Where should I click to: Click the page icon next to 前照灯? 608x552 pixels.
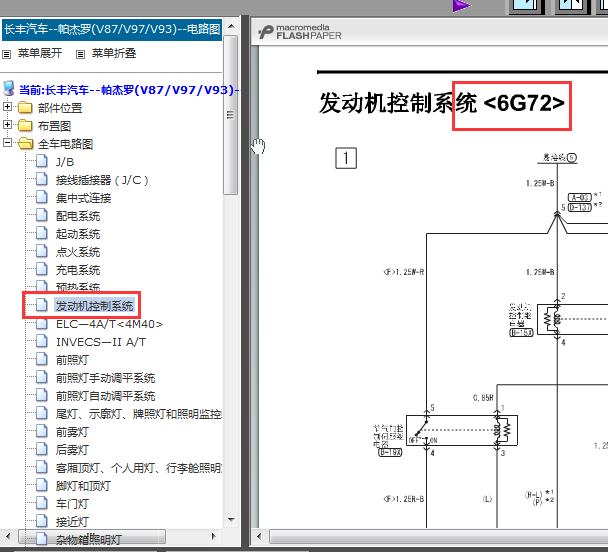42,359
